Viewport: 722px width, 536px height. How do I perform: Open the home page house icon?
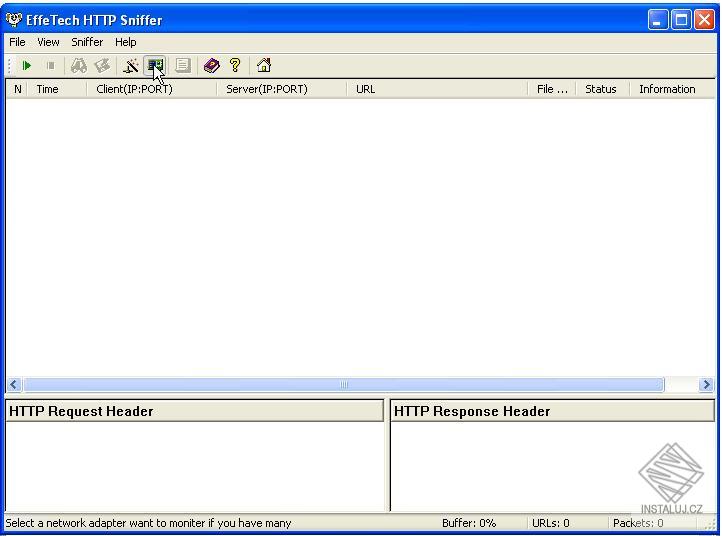pyautogui.click(x=264, y=66)
